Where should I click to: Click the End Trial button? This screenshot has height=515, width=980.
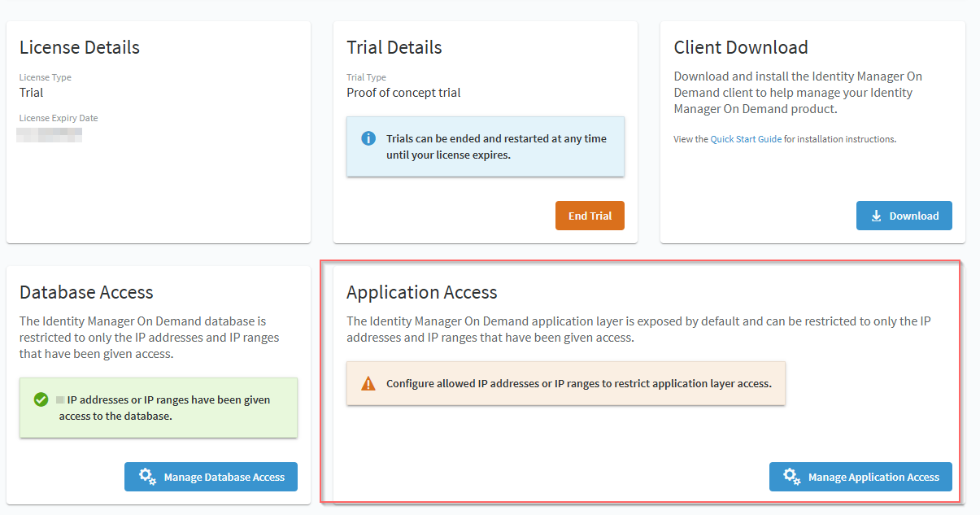(x=590, y=216)
